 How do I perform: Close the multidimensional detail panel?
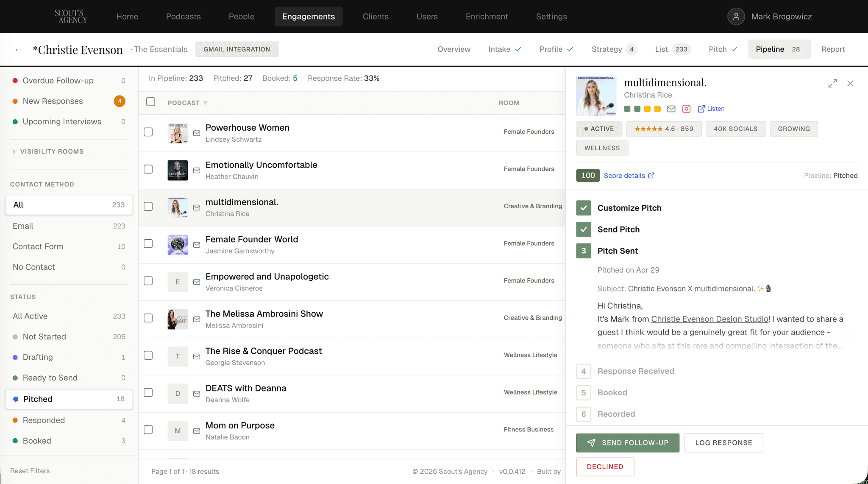pyautogui.click(x=850, y=84)
